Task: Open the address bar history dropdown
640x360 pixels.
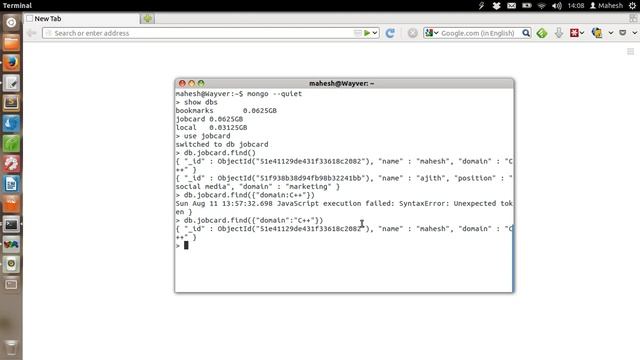Action: [x=375, y=33]
